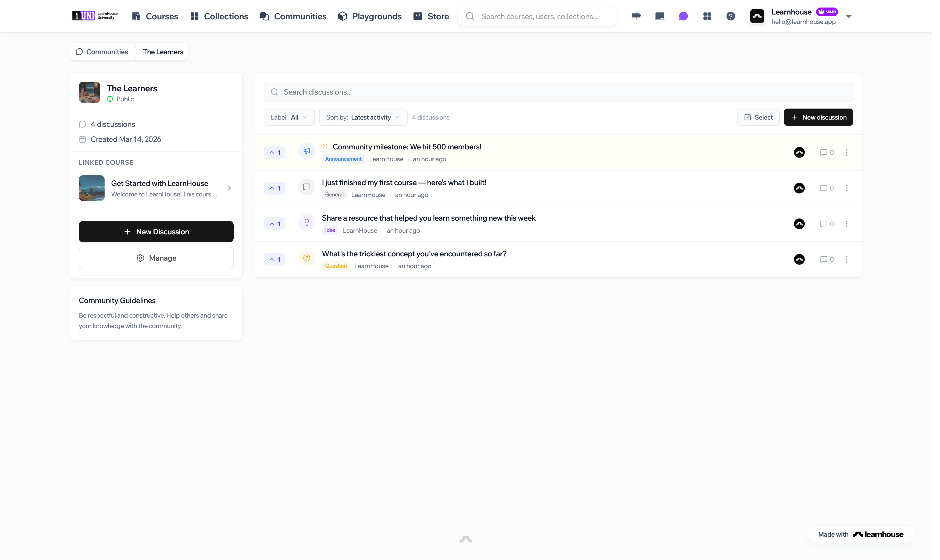
Task: Open the account dropdown next to hello@learnhouse.app
Action: pos(849,16)
